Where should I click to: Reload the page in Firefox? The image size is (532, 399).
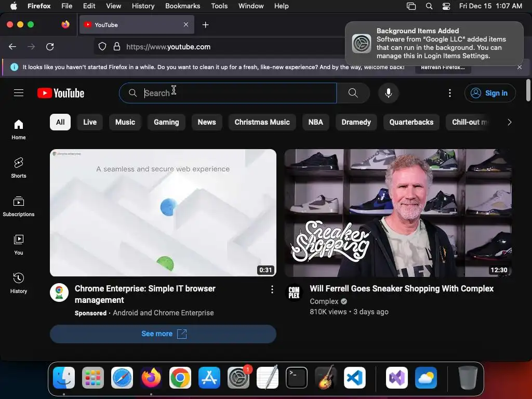click(x=50, y=46)
